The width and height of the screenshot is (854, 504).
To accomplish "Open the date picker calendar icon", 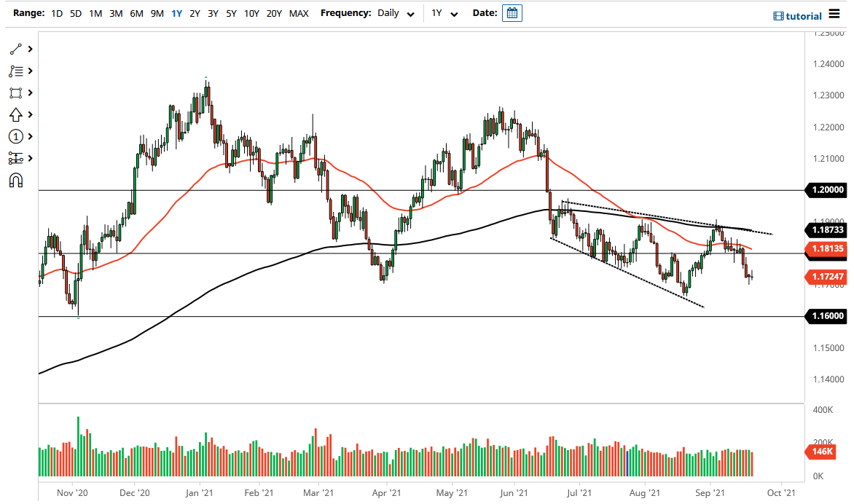I will 512,13.
